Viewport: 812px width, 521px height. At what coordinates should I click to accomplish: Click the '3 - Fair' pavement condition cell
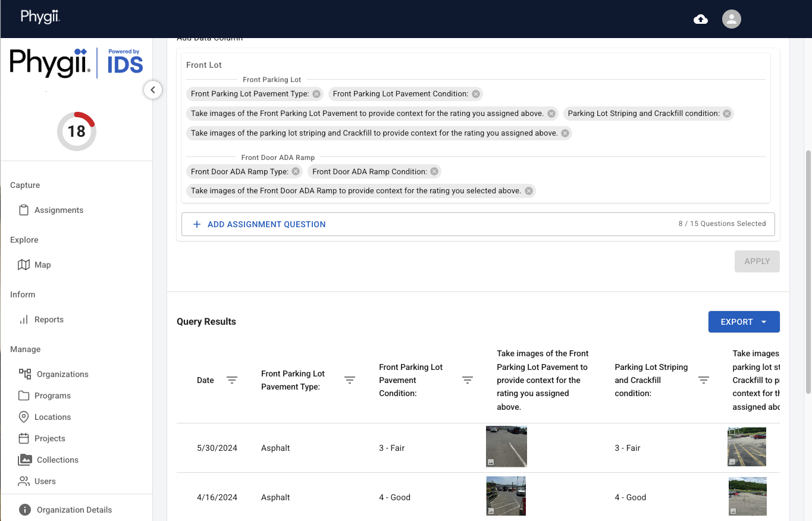pos(391,448)
